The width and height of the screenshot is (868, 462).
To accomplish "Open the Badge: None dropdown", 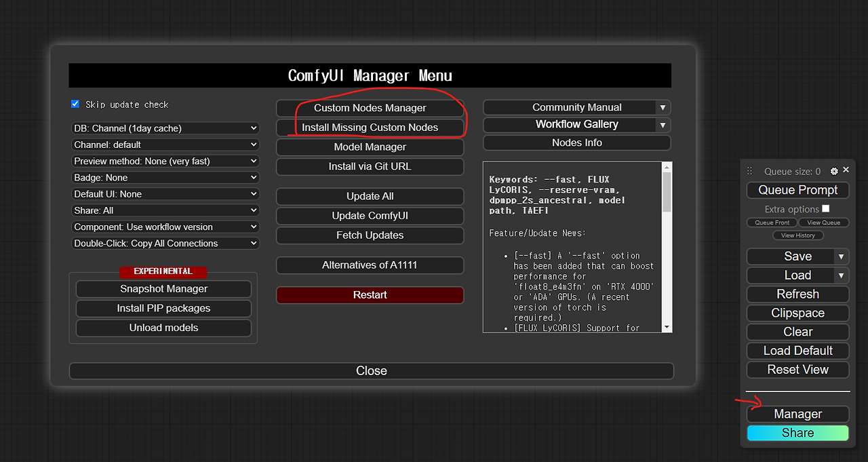I will pyautogui.click(x=165, y=177).
